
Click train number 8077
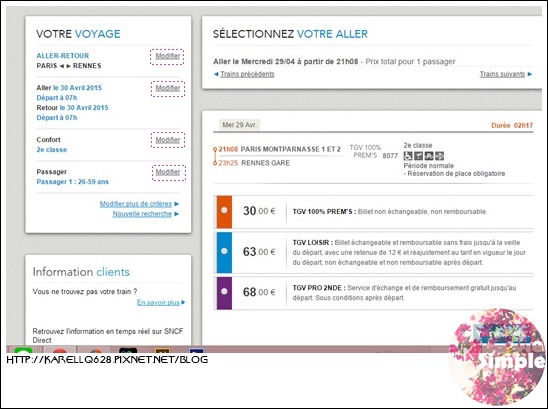(390, 156)
